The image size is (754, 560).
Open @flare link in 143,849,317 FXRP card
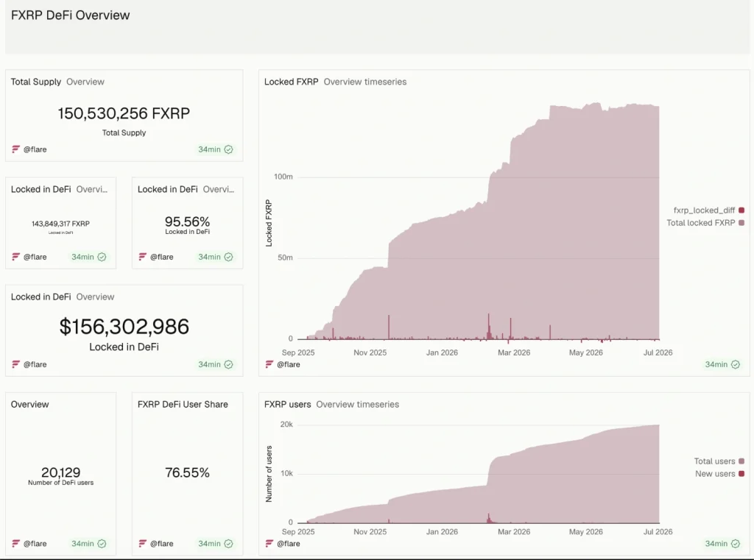(35, 257)
